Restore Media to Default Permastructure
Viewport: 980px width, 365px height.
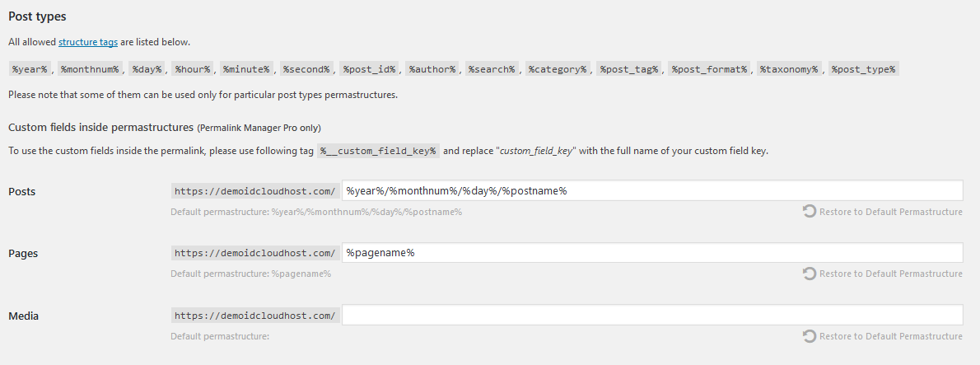click(883, 335)
